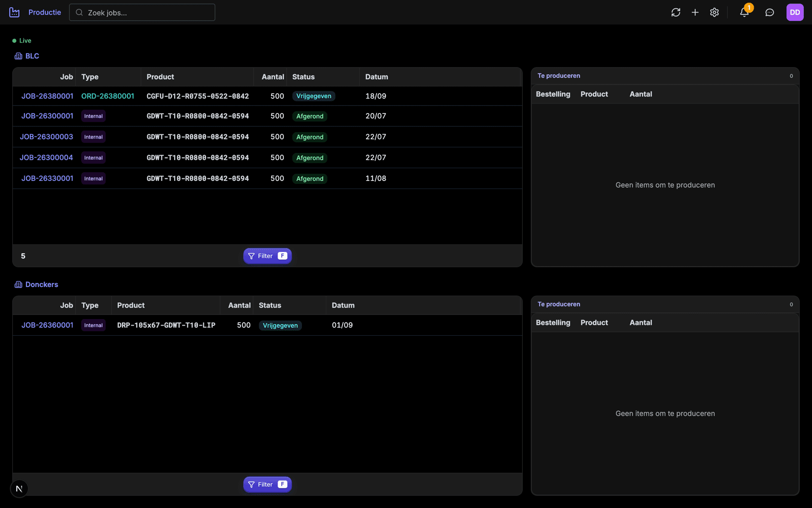Click the Live status indicator

coord(22,41)
